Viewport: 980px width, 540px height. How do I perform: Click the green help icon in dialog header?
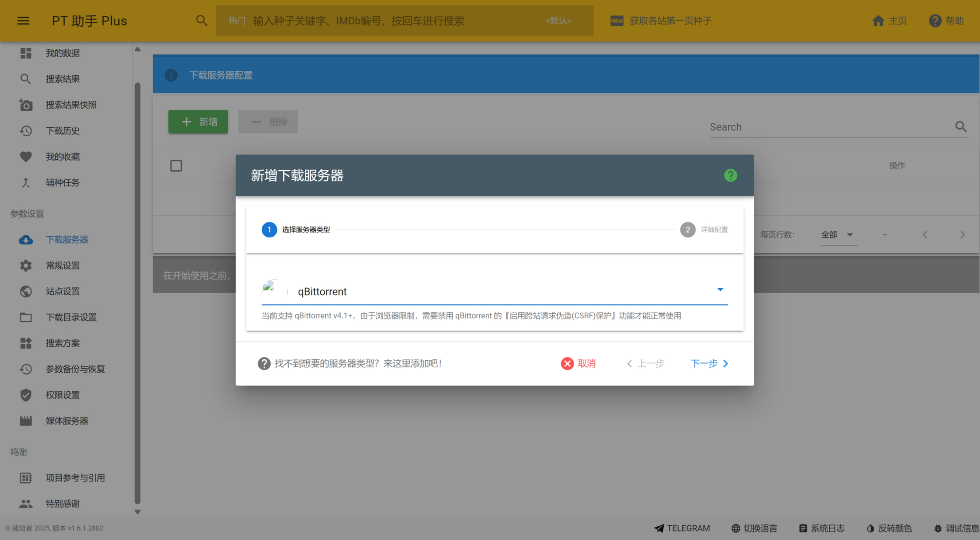(x=730, y=176)
